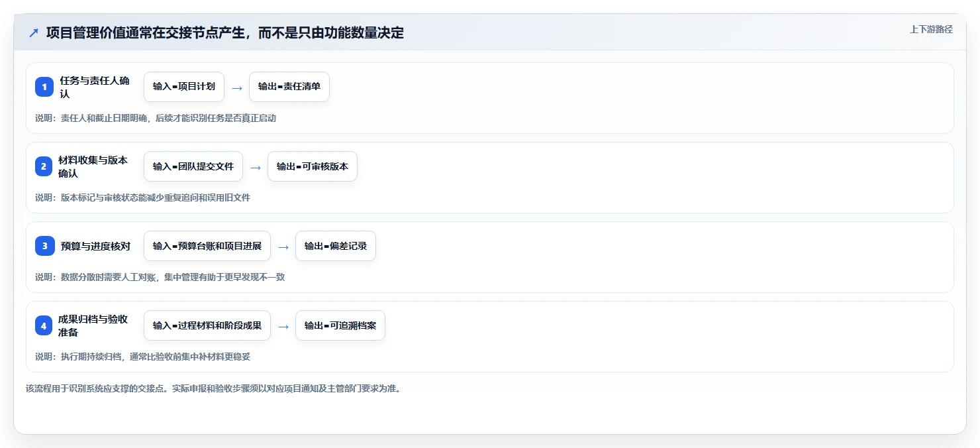The width and height of the screenshot is (980, 448).
Task: Click the number 1 step badge
Action: [44, 87]
